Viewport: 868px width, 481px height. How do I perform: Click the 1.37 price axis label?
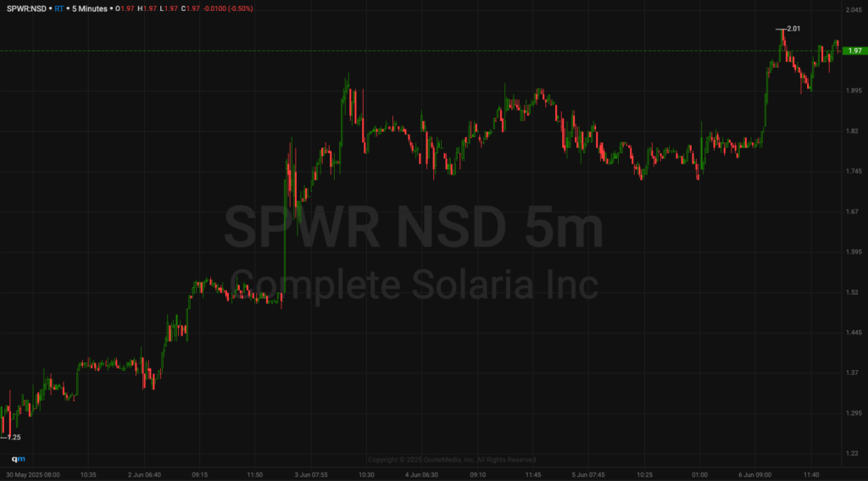pyautogui.click(x=852, y=373)
